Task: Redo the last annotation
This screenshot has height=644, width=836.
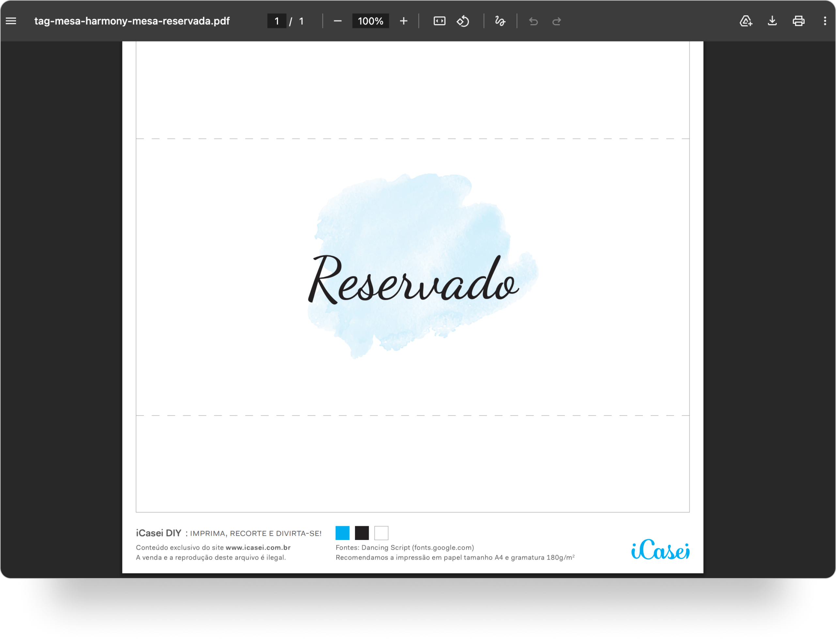Action: [557, 21]
